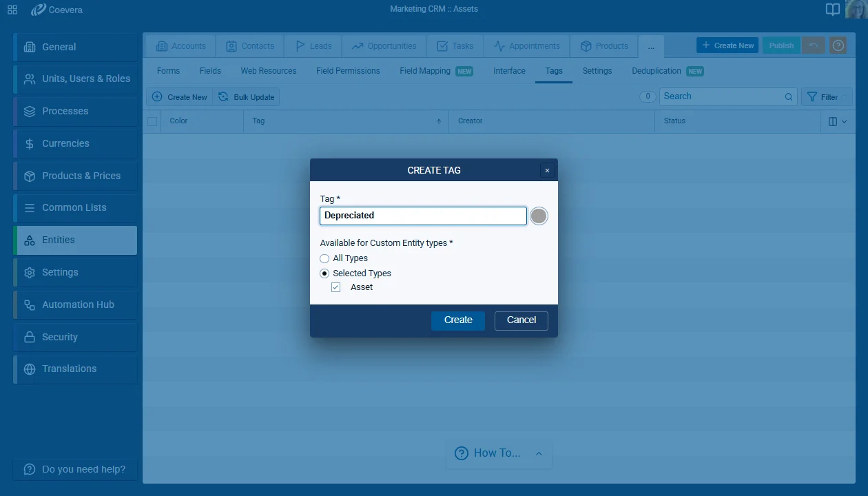Open General section in sidebar

tap(76, 47)
